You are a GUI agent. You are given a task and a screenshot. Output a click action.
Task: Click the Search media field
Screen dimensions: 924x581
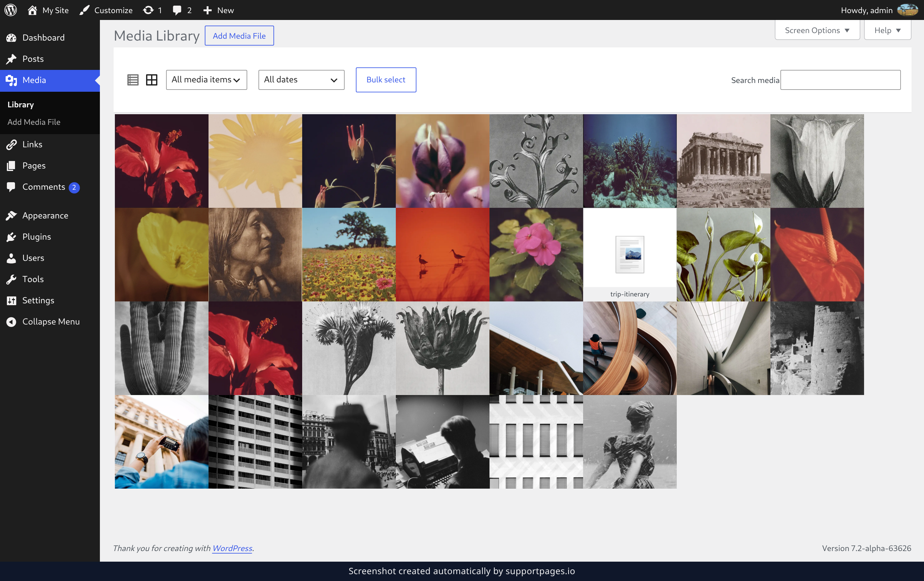pos(840,80)
